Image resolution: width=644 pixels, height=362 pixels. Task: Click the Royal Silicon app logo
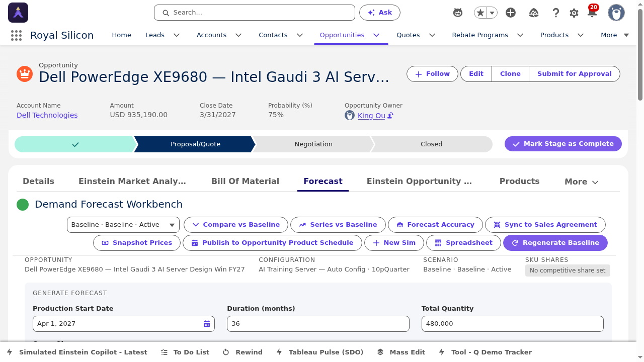click(18, 13)
